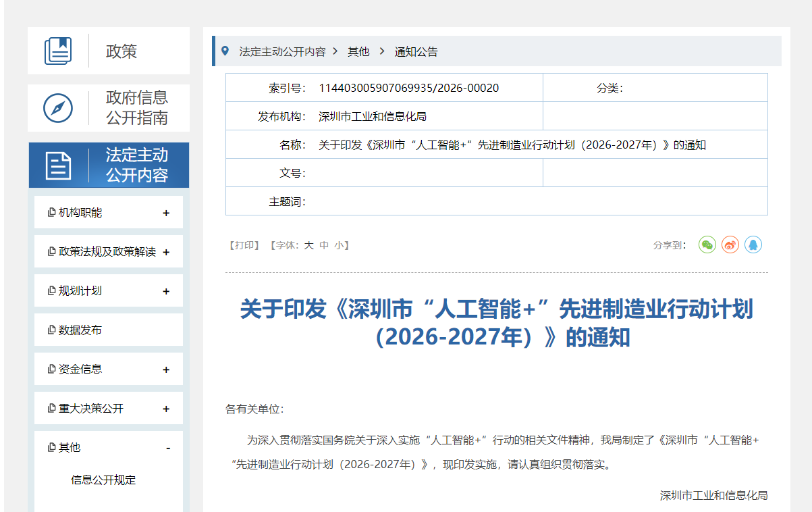812x512 pixels.
Task: Expand the 重大决策公开 section
Action: pos(166,409)
